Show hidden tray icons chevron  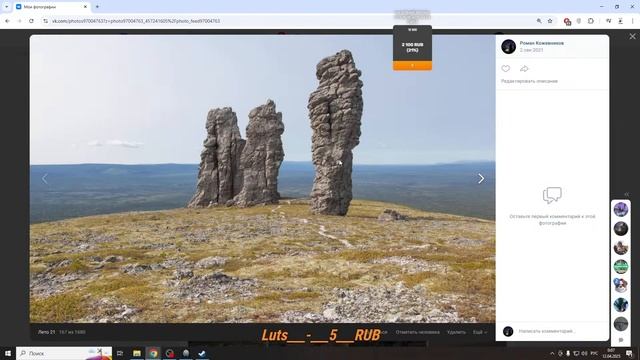coord(552,353)
